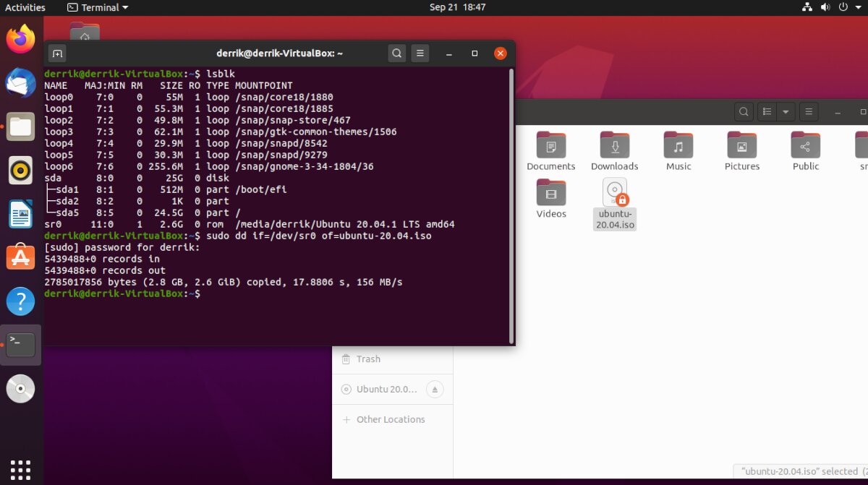Open Other Locations in the sidebar
Image resolution: width=868 pixels, height=485 pixels.
(391, 419)
